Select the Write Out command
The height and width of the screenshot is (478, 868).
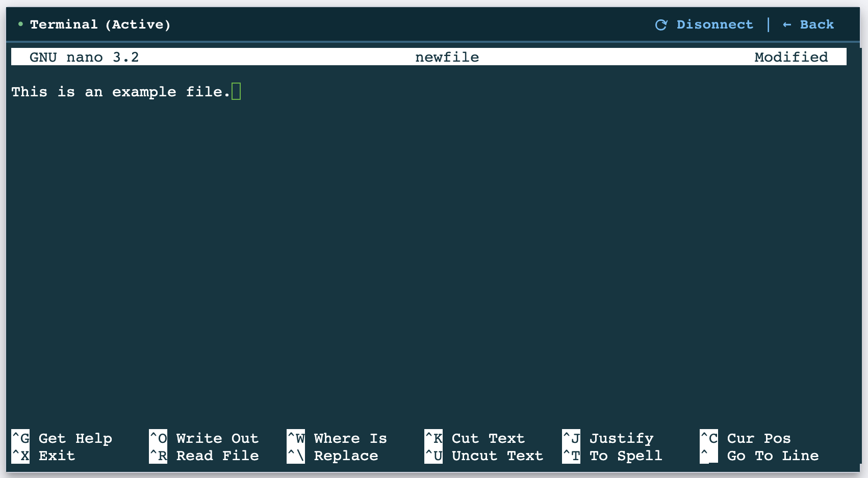click(216, 438)
